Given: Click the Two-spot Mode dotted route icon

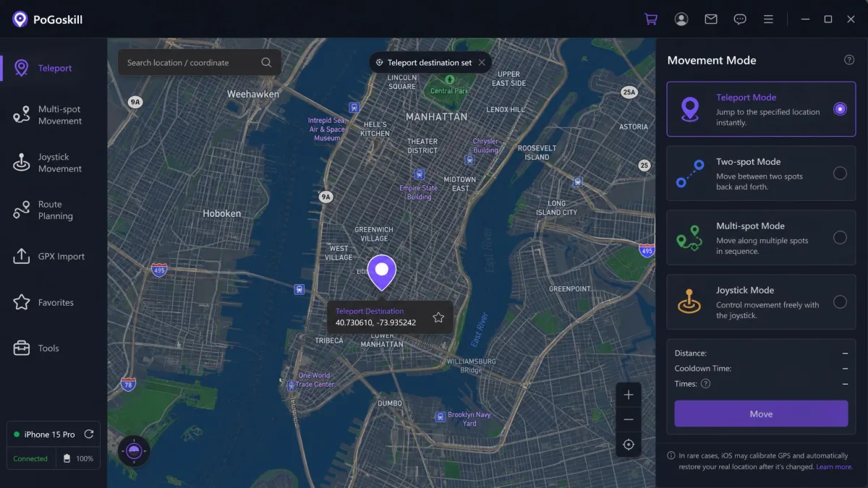Looking at the screenshot, I should pos(689,174).
